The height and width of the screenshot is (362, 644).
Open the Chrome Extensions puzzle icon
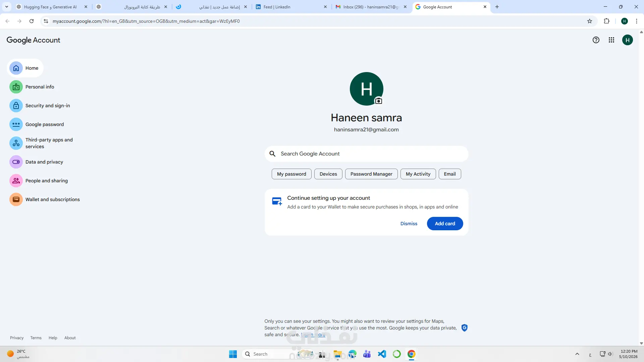[x=606, y=21]
